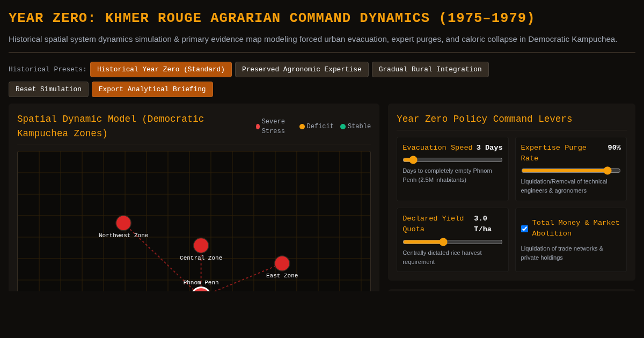Image resolution: width=644 pixels, height=338 pixels.
Task: Click the 'Evacuation Speed' label
Action: click(437, 148)
